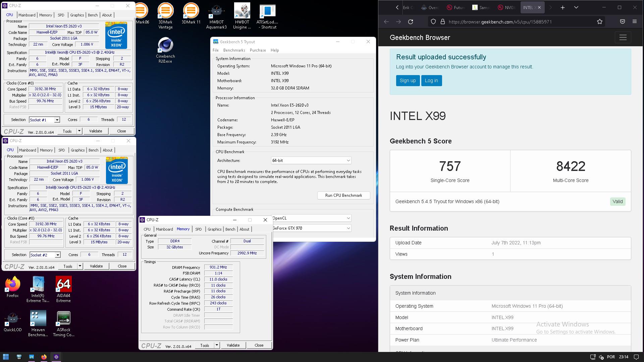This screenshot has height=362, width=644.
Task: Open AIDA64 Extreme desktop icon
Action: [63, 289]
